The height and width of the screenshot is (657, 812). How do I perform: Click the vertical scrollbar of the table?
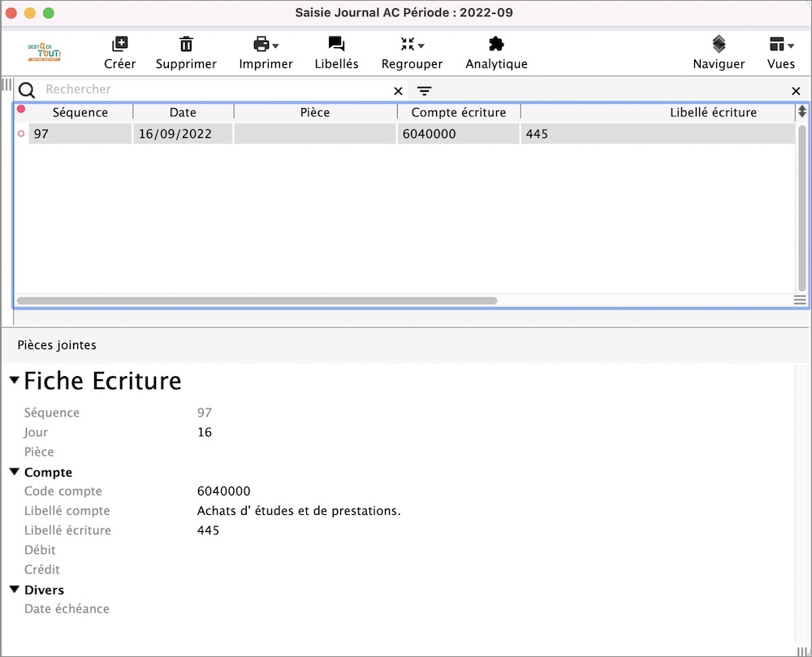[801, 208]
